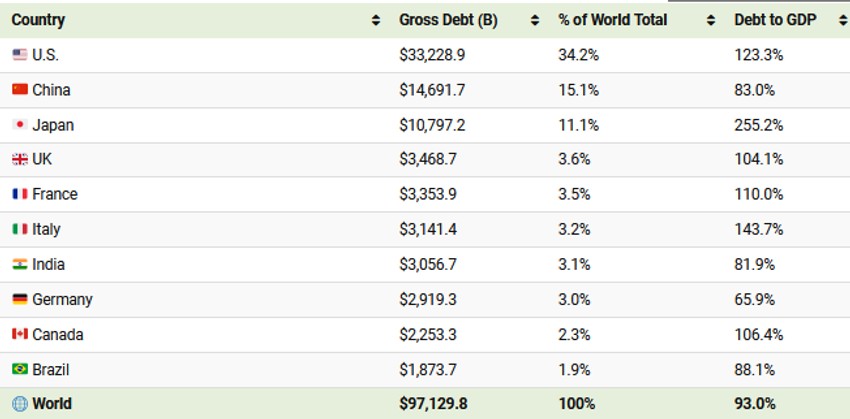The image size is (850, 419).
Task: Click the UK flag icon
Action: [x=20, y=160]
